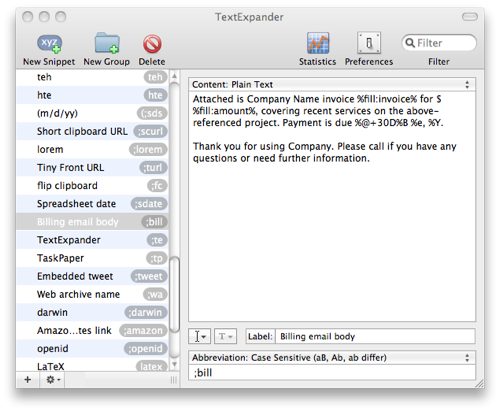Open the gear action menu below list
Screen dimensions: 500x412
click(53, 379)
